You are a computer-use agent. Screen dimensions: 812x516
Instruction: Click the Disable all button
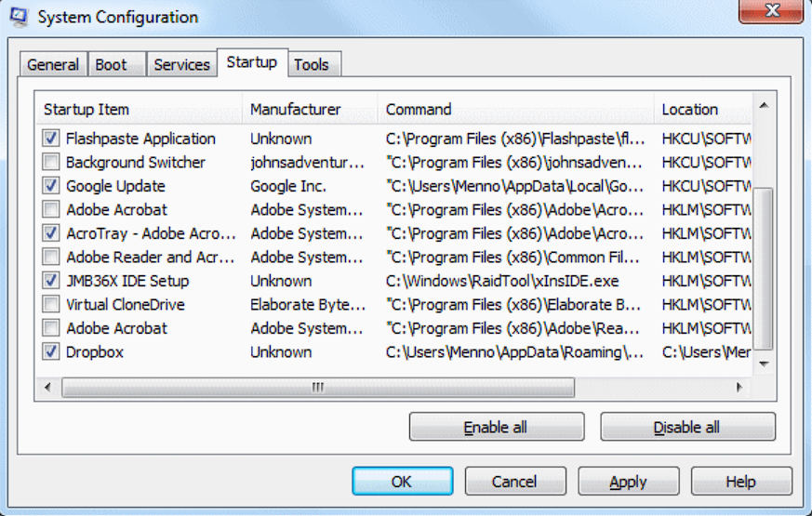point(687,428)
